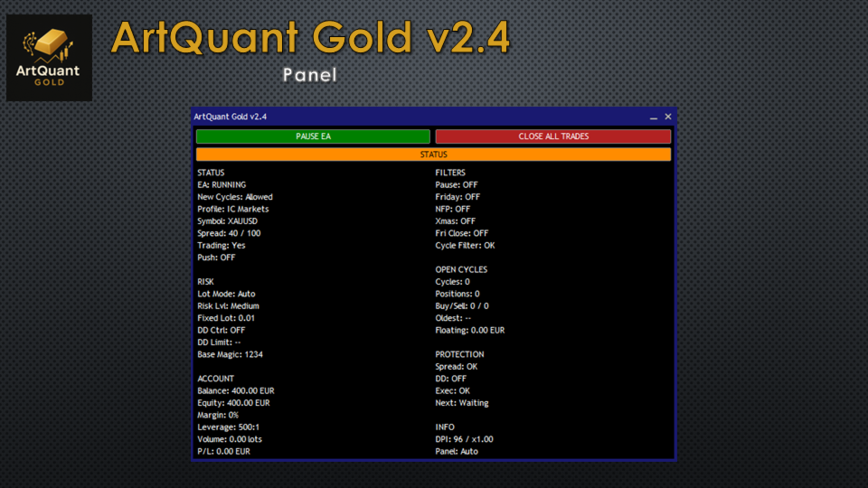Click the FILTERS section heading
Screen dimensions: 868x488
(x=450, y=173)
